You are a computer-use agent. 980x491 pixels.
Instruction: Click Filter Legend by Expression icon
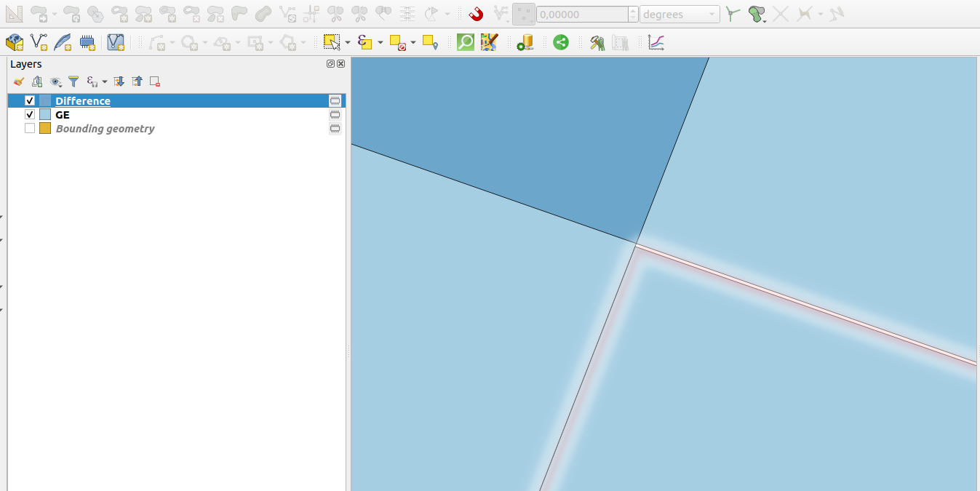92,81
